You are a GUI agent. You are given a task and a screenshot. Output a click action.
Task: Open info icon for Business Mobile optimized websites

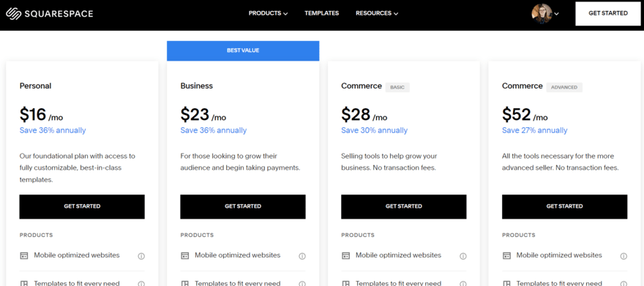302,256
